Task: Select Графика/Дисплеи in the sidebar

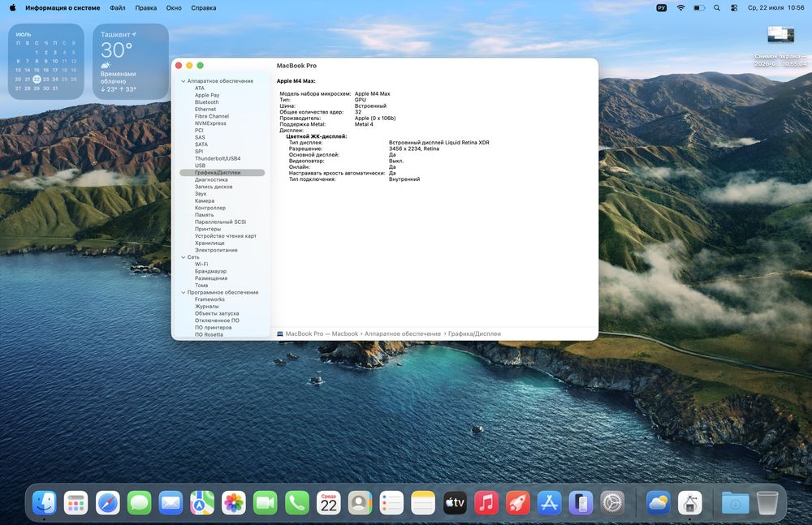Action: click(x=222, y=172)
